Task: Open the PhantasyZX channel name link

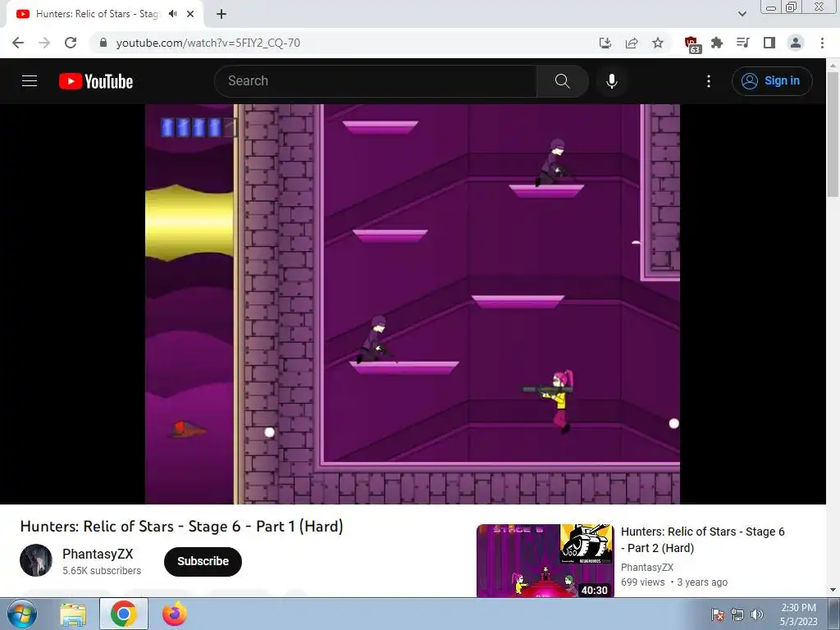Action: point(98,554)
